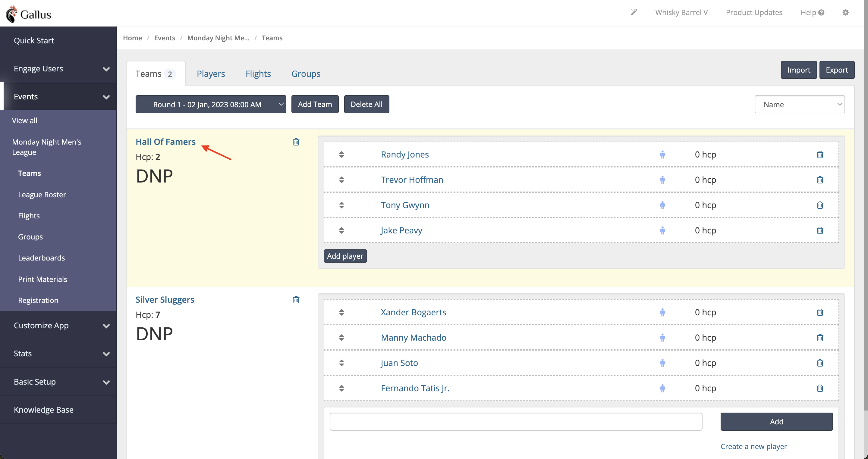Remove Manny Machado with trash icon
The width and height of the screenshot is (868, 459).
pos(820,338)
